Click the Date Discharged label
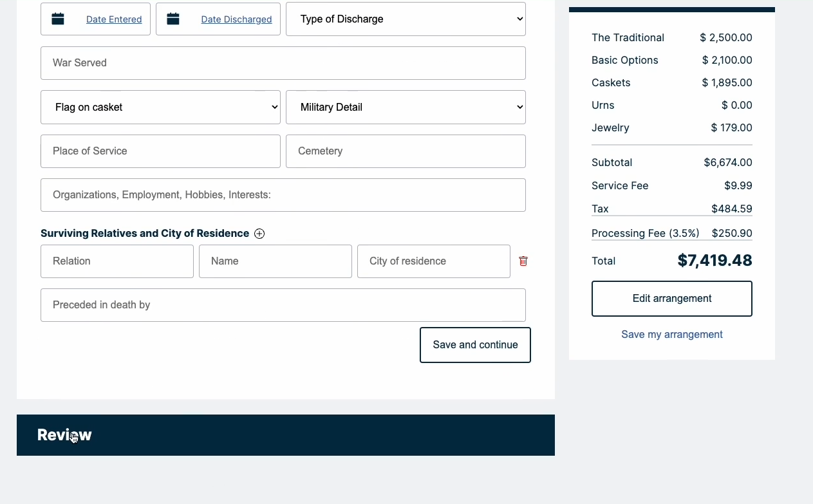Screen dimensions: 813x504 click(236, 19)
